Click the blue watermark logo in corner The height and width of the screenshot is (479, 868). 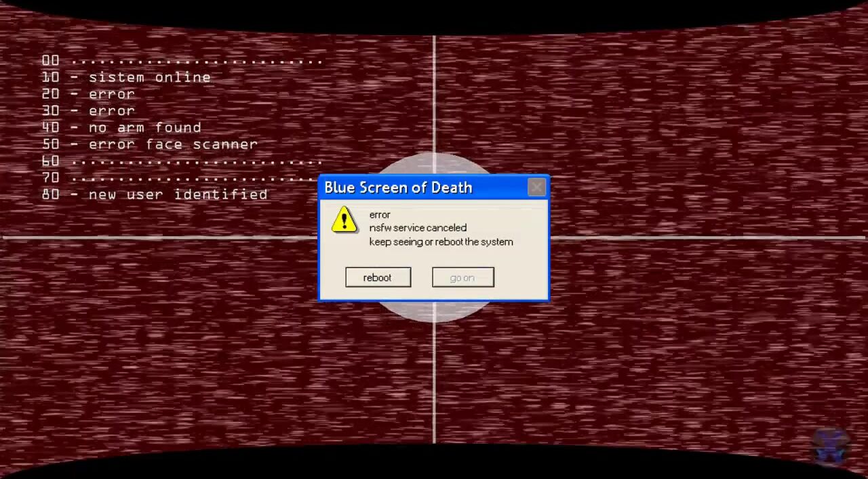point(830,444)
